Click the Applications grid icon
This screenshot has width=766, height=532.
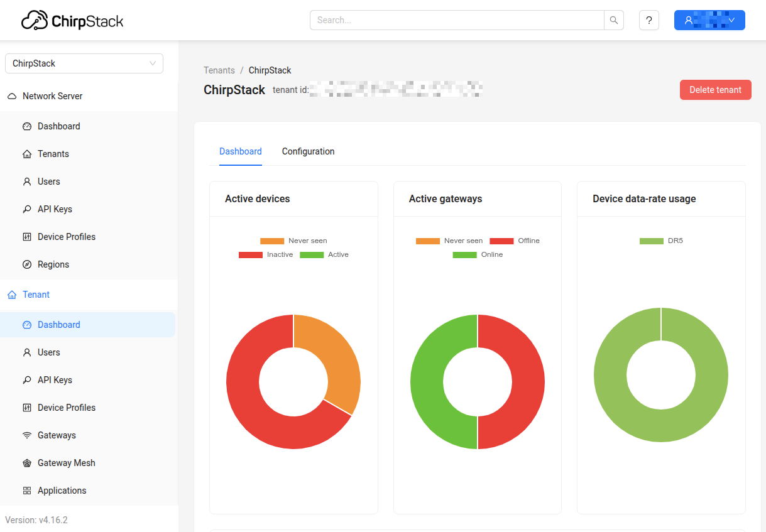point(27,491)
